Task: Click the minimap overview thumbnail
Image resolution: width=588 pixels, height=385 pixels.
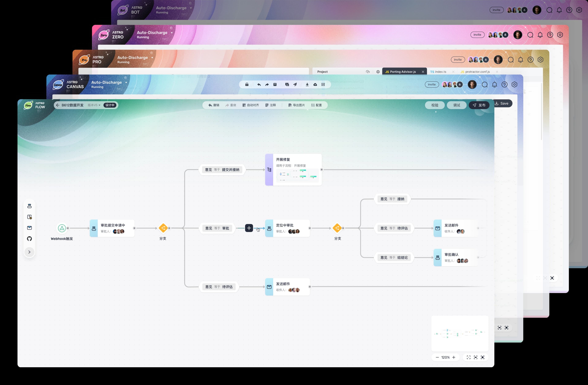Action: pos(460,333)
